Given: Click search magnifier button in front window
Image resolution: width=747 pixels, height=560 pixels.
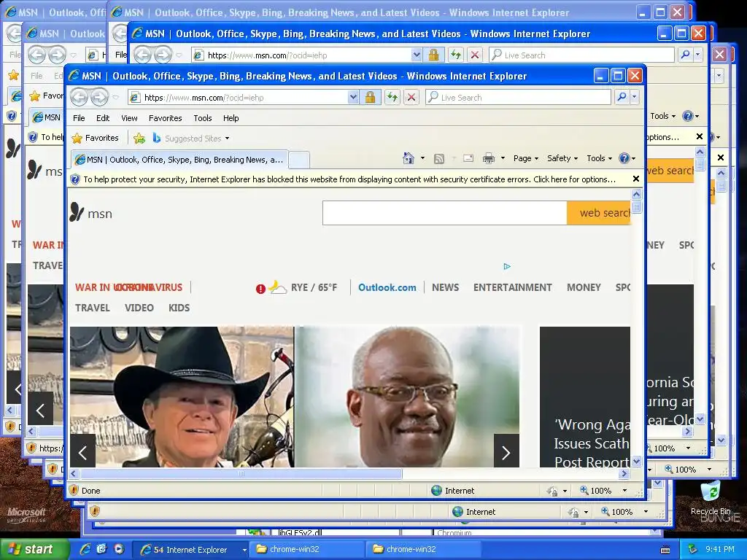Looking at the screenshot, I should point(622,97).
